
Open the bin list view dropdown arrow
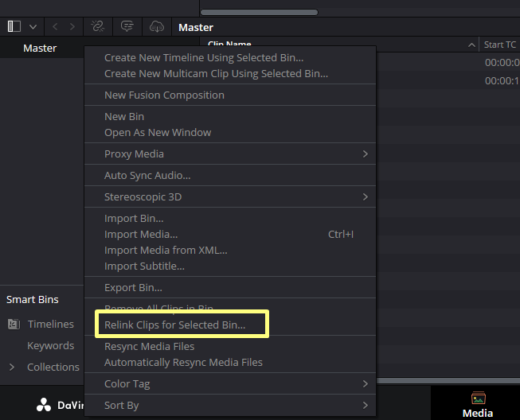(x=33, y=27)
